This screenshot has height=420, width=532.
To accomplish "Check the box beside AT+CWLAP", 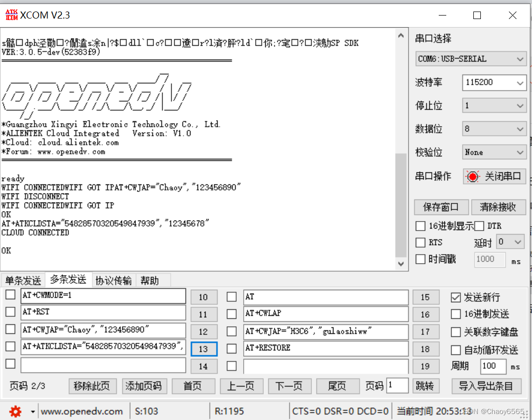I will [232, 314].
